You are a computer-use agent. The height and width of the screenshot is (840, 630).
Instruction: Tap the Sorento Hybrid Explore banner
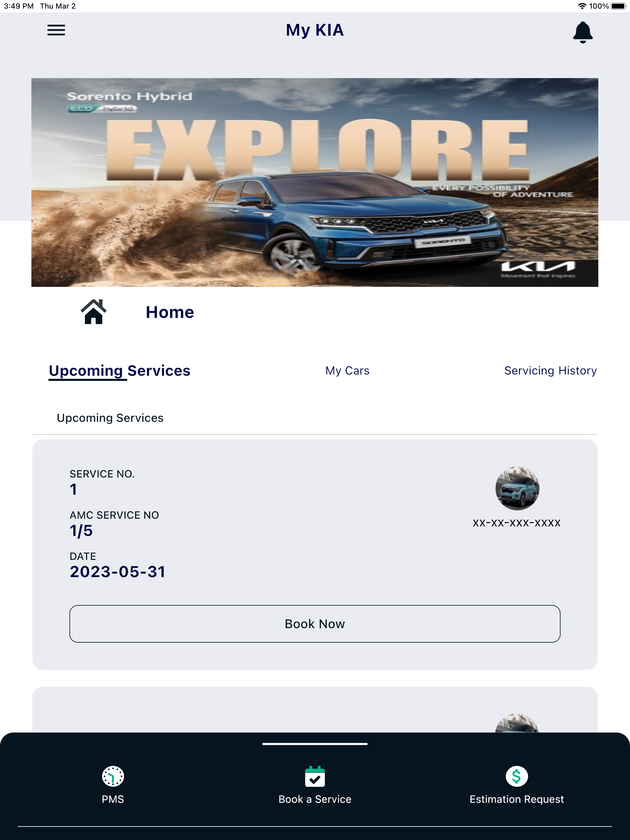point(315,182)
